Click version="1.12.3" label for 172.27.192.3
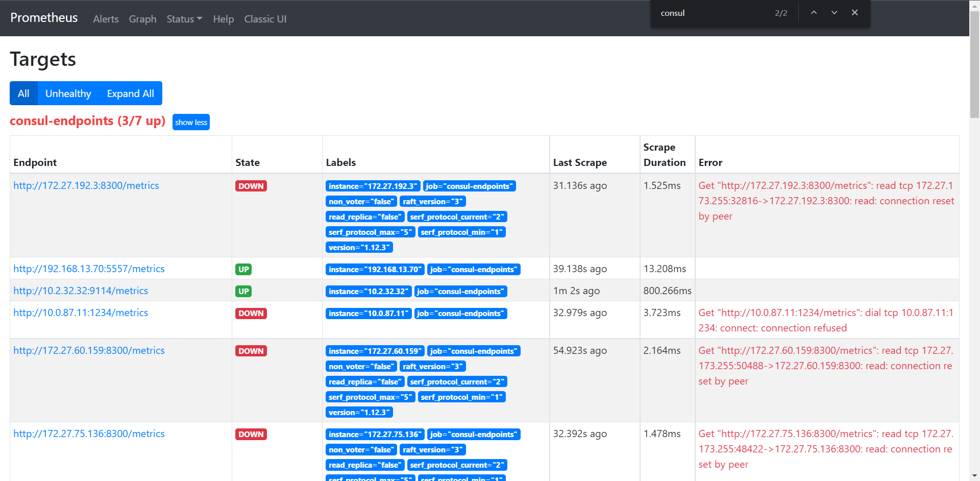Viewport: 980px width, 481px height. (x=359, y=247)
